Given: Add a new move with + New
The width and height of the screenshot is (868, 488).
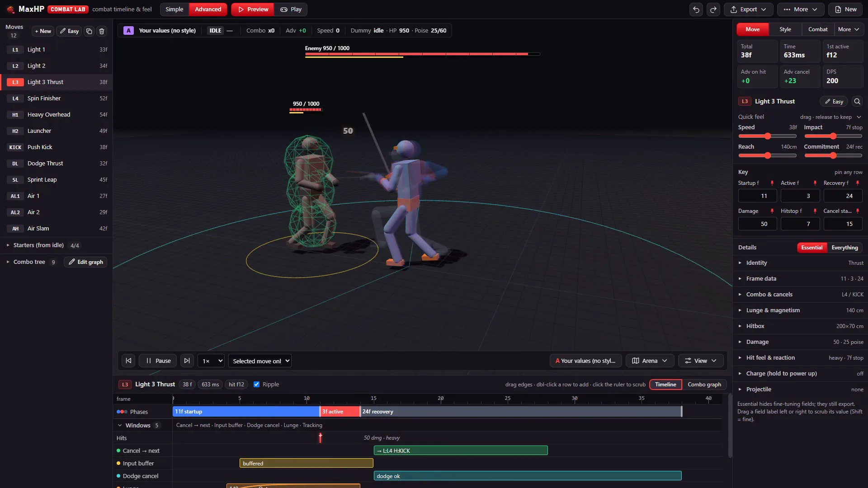Looking at the screenshot, I should point(43,31).
